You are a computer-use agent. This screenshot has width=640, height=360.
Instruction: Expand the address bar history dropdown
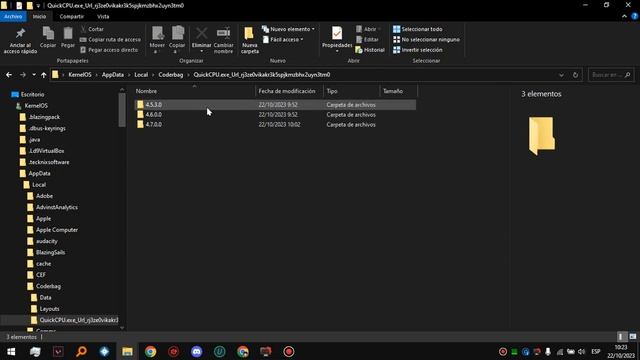(561, 75)
